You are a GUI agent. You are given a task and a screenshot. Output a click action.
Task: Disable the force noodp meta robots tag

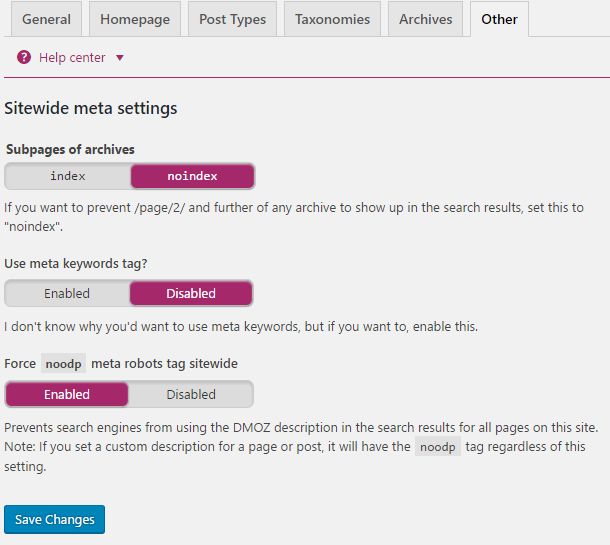coord(191,394)
